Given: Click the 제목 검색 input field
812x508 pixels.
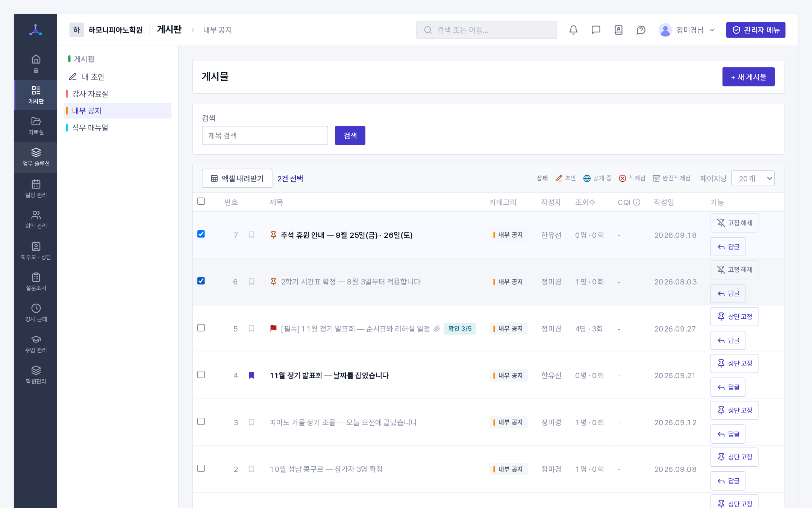Looking at the screenshot, I should pos(265,135).
